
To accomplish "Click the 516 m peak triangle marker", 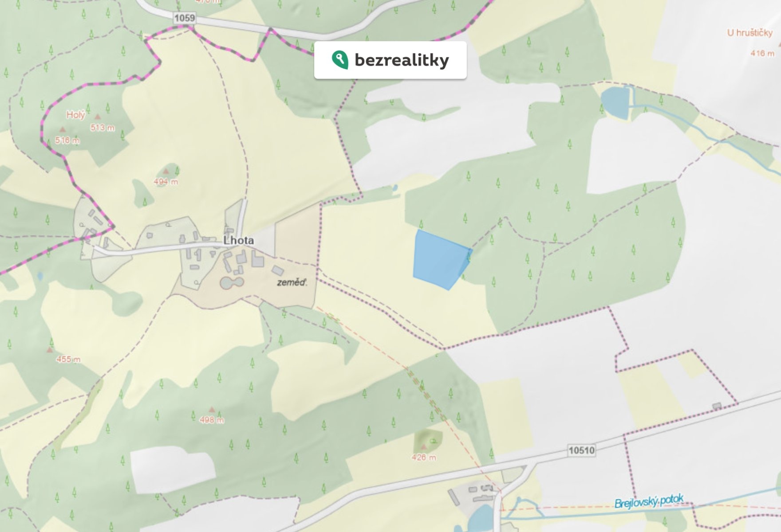I will pos(63,129).
